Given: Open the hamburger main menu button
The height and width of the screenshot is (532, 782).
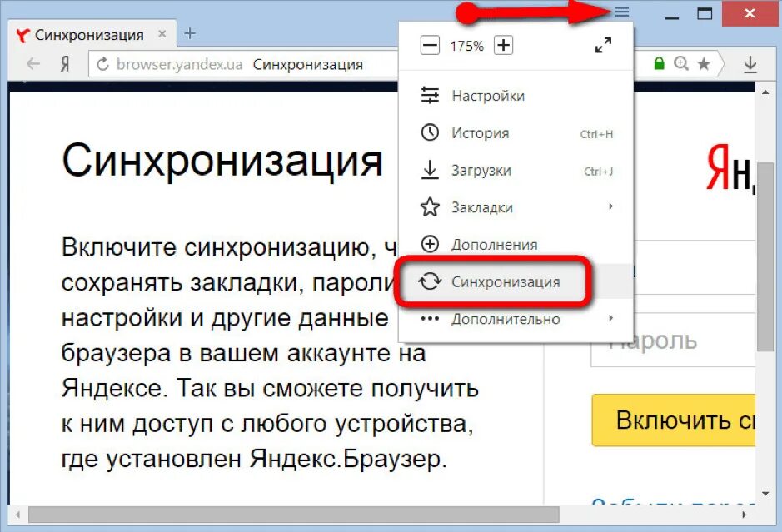Looking at the screenshot, I should (621, 11).
